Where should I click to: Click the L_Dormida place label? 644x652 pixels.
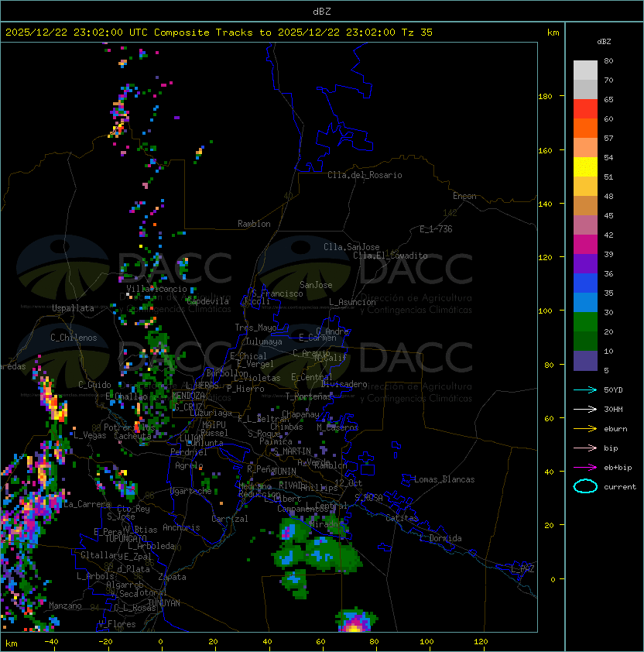(440, 538)
